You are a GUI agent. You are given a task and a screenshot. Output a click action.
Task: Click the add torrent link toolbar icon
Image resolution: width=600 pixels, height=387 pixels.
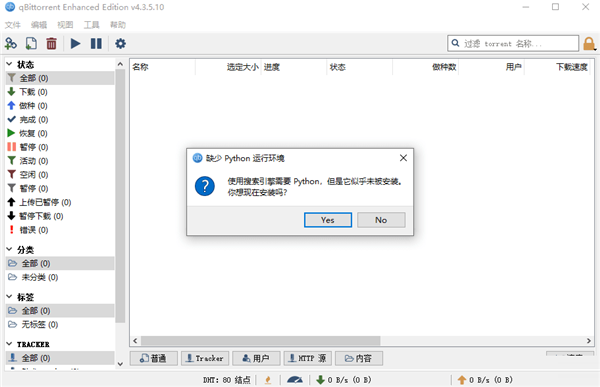click(10, 43)
